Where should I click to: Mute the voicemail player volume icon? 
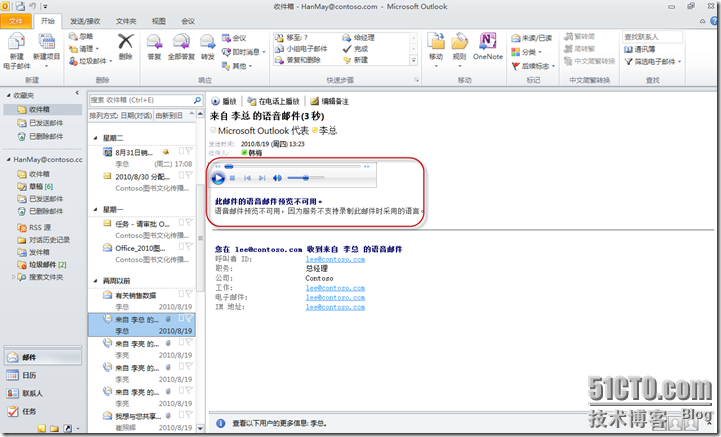coord(277,178)
